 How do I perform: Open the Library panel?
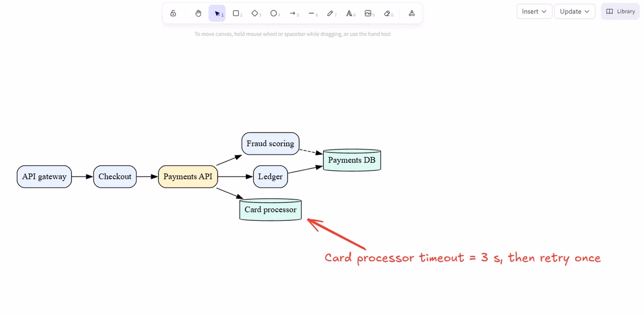pos(620,12)
